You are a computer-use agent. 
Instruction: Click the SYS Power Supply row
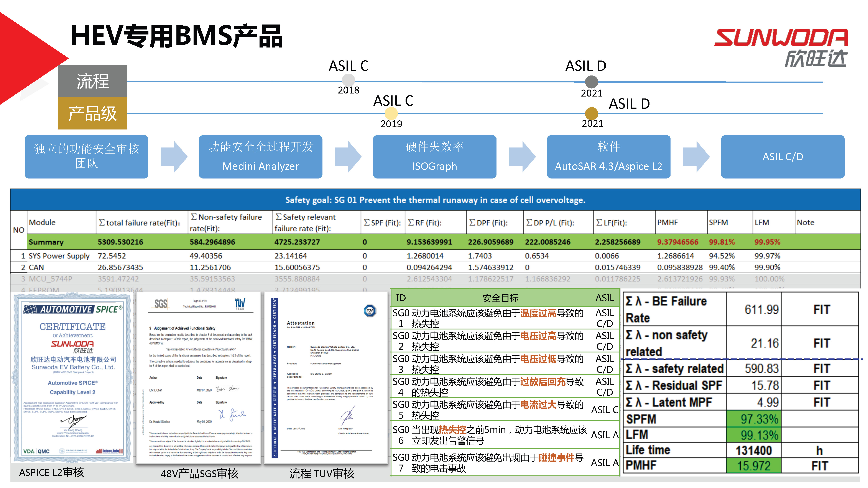point(435,256)
